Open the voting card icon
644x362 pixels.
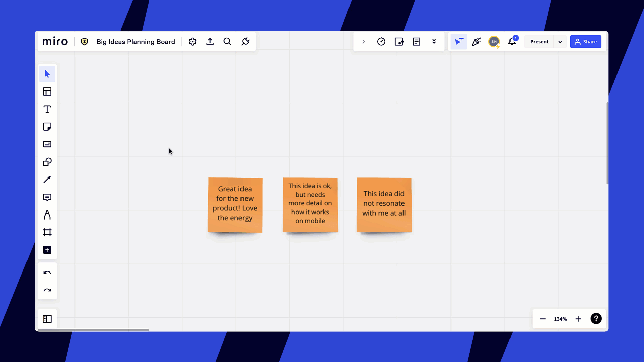pos(399,42)
